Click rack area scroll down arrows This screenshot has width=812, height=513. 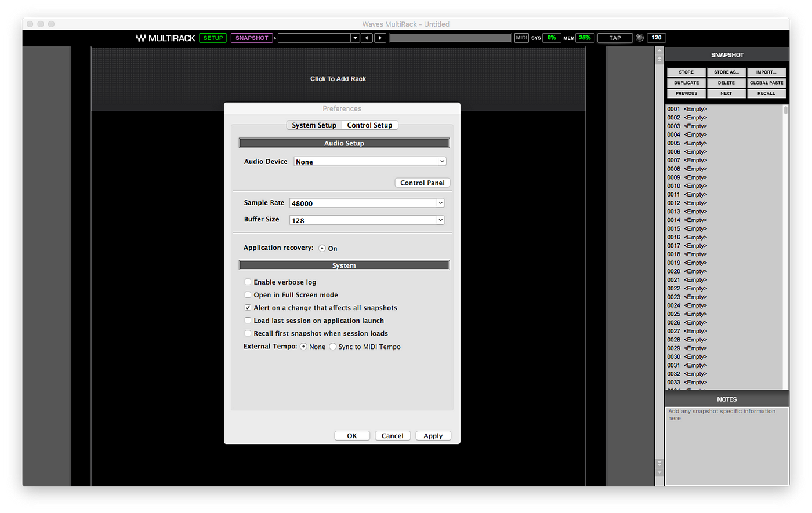coord(659,467)
